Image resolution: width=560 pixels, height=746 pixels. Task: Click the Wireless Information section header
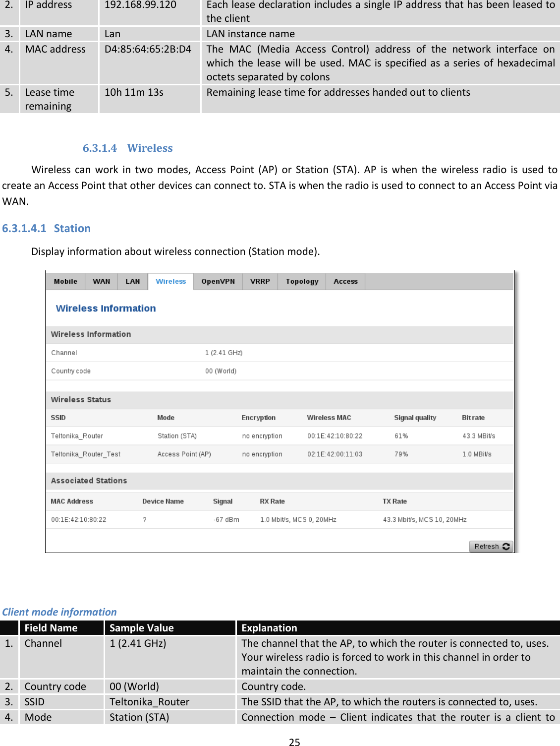(91, 334)
